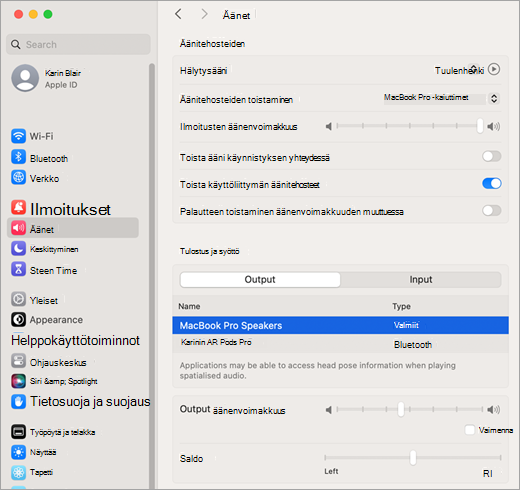
Task: Check the Vaimenna mute checkbox
Action: click(x=470, y=430)
